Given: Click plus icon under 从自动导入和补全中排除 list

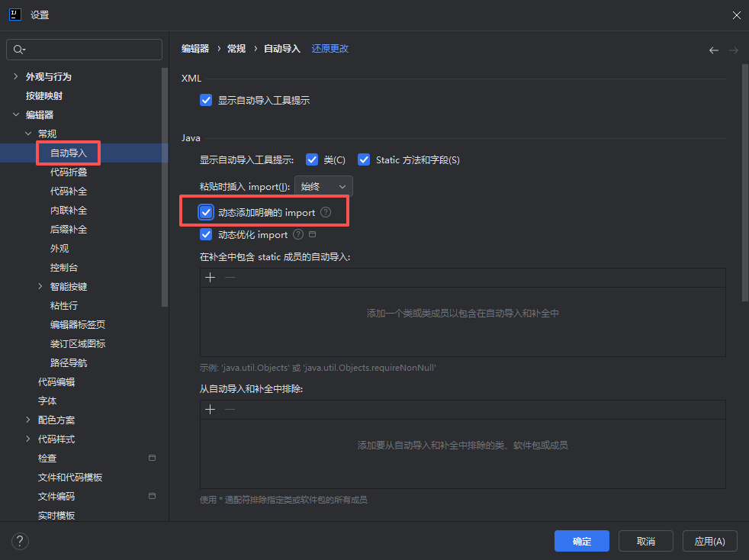Looking at the screenshot, I should pyautogui.click(x=211, y=410).
